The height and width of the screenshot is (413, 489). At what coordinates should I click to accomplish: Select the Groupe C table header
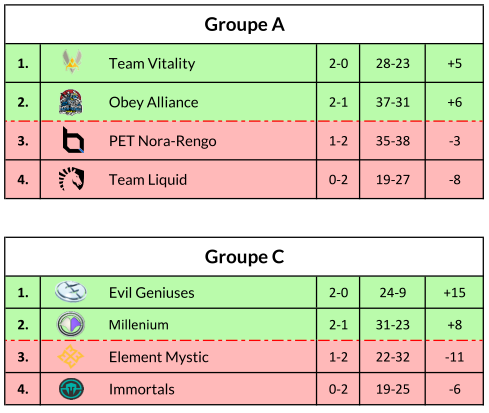click(x=244, y=257)
